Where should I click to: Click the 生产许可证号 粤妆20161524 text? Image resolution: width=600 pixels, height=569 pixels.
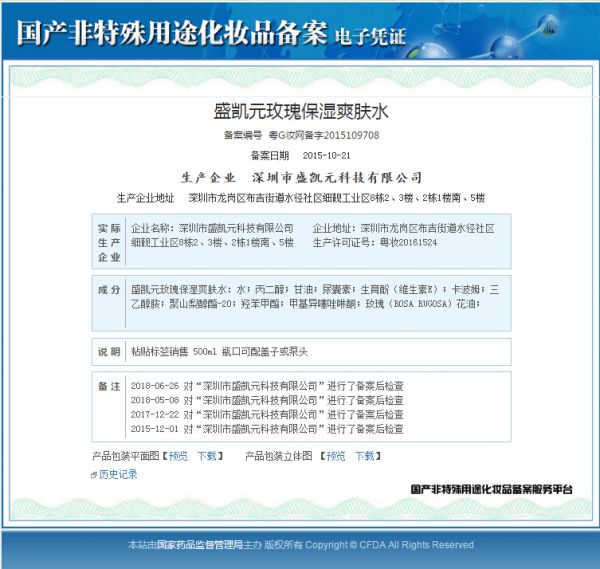[x=375, y=242]
